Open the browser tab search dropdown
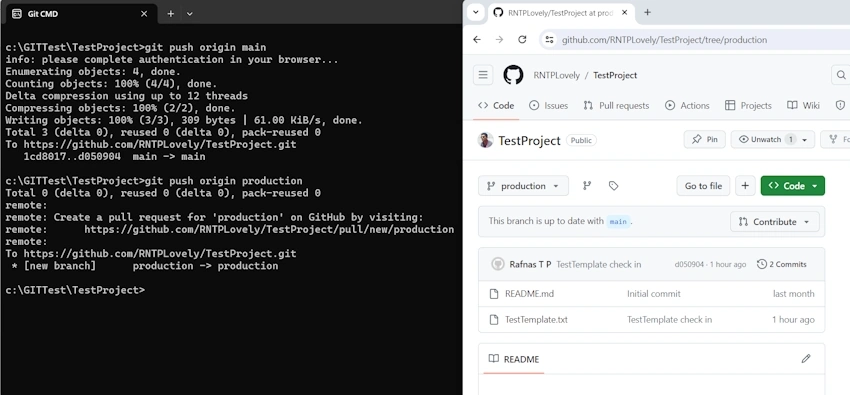This screenshot has width=850, height=395. 475,12
